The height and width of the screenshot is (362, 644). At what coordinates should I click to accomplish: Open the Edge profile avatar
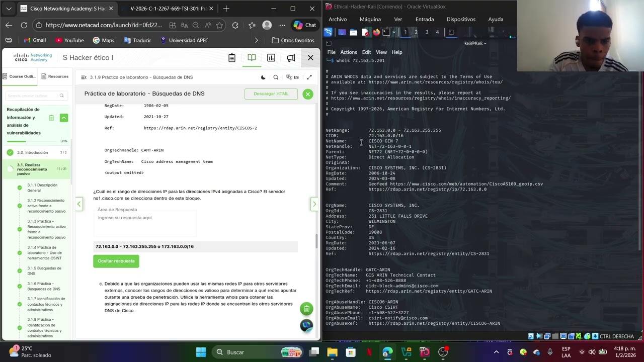tap(267, 25)
